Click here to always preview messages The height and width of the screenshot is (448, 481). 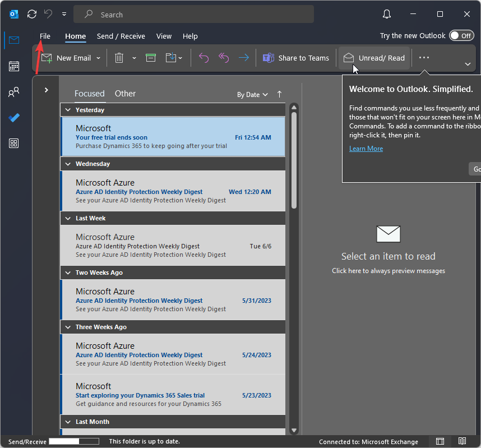388,271
